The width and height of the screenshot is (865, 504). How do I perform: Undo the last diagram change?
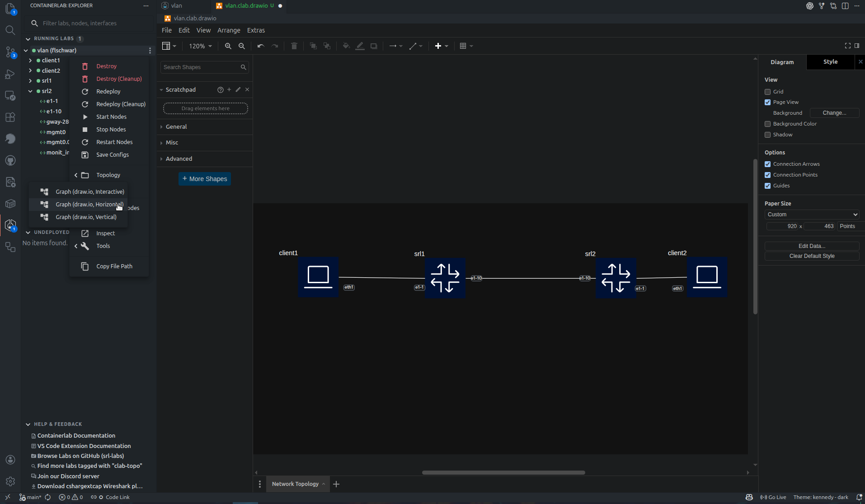(x=261, y=46)
